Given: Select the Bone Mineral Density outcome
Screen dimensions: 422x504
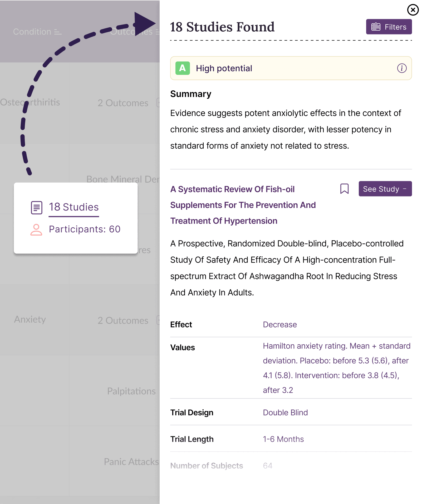Looking at the screenshot, I should pyautogui.click(x=123, y=179).
